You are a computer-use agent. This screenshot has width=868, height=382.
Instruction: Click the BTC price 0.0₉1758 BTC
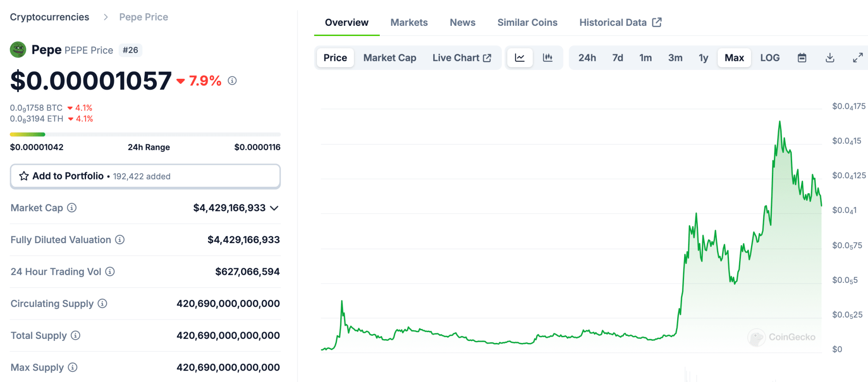click(36, 108)
